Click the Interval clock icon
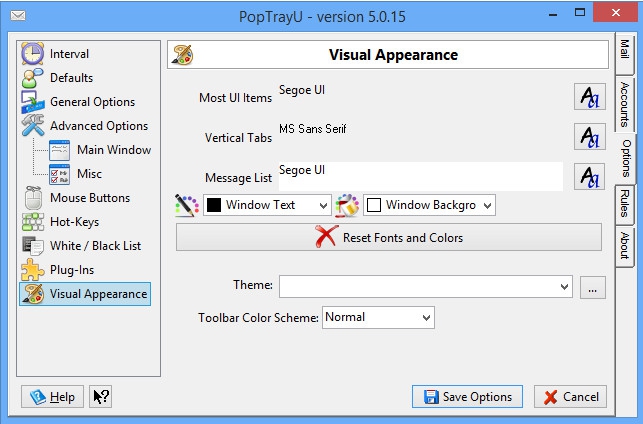This screenshot has height=424, width=643. click(x=32, y=54)
